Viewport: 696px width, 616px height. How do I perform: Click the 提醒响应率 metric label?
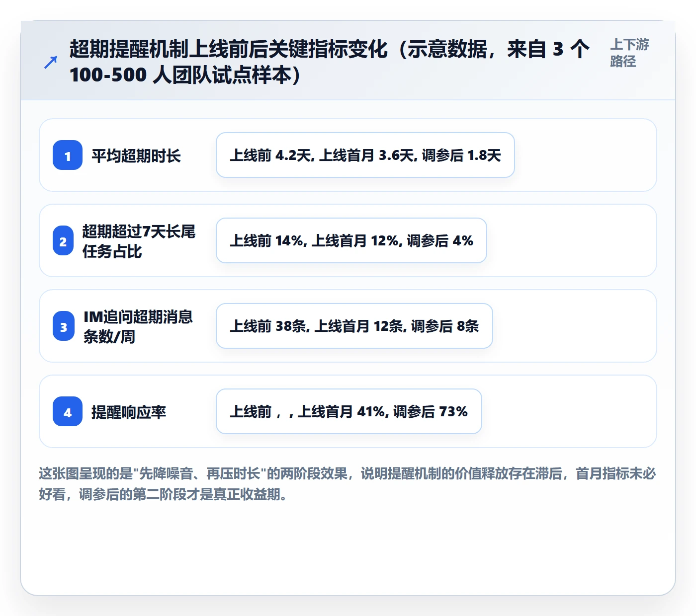(129, 412)
